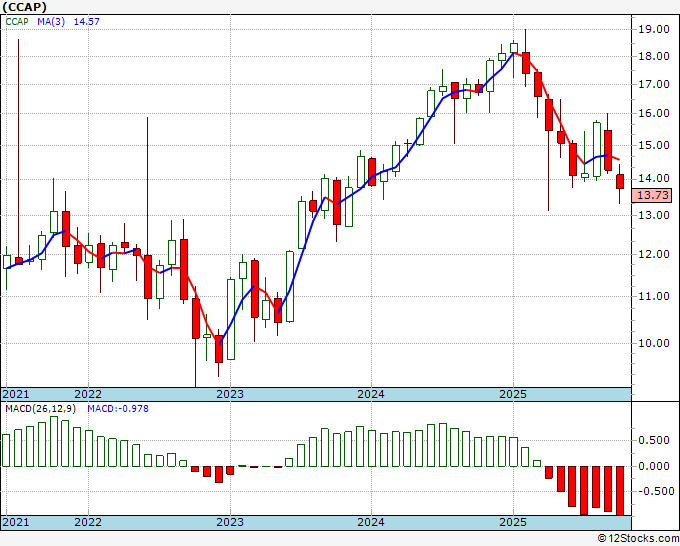Select 2021 on the MACD panel time axis
The image size is (680, 546).
click(x=16, y=522)
